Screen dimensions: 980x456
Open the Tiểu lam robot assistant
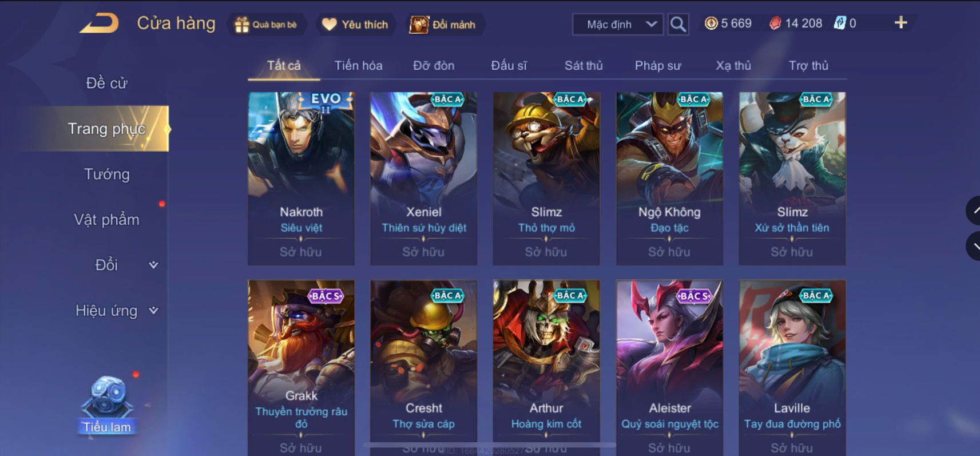coord(106,405)
